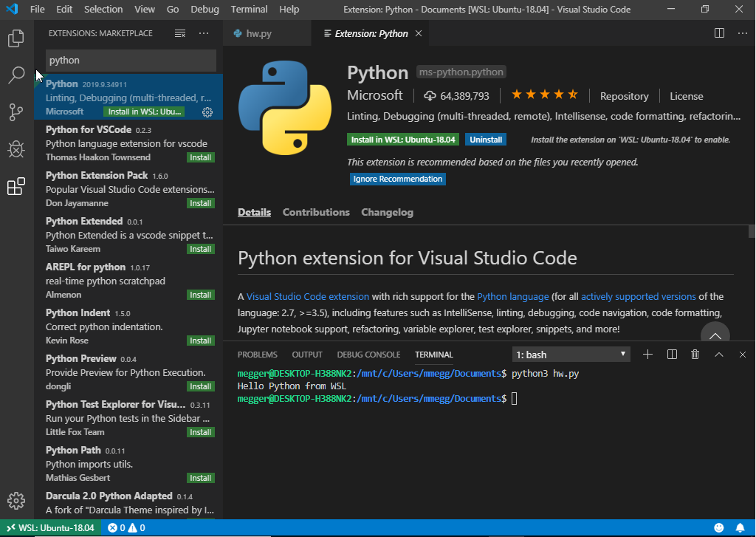Toggle panel maximize with the chevron
The height and width of the screenshot is (537, 756).
718,354
